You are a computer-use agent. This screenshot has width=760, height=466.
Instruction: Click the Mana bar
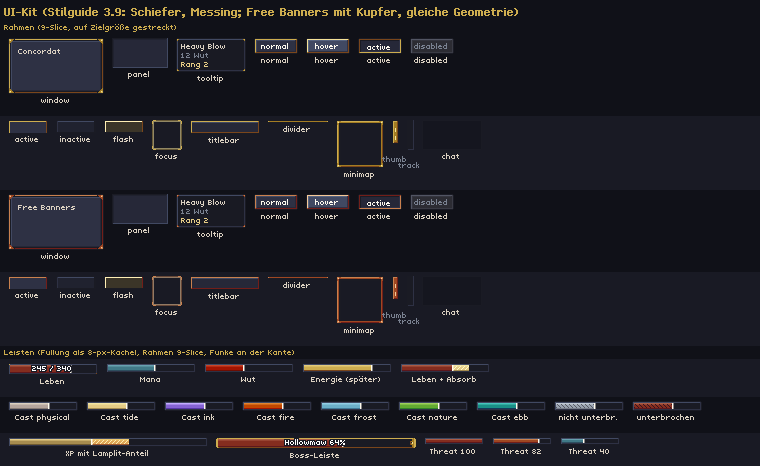pos(151,368)
